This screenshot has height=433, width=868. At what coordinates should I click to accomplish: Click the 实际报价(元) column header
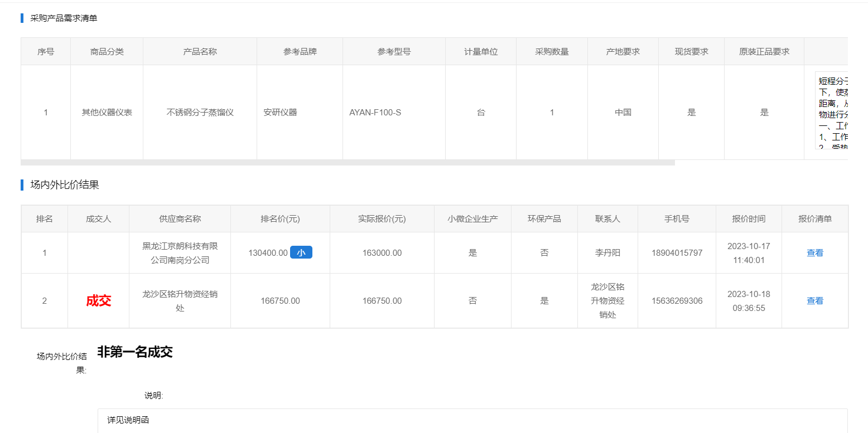click(x=382, y=219)
